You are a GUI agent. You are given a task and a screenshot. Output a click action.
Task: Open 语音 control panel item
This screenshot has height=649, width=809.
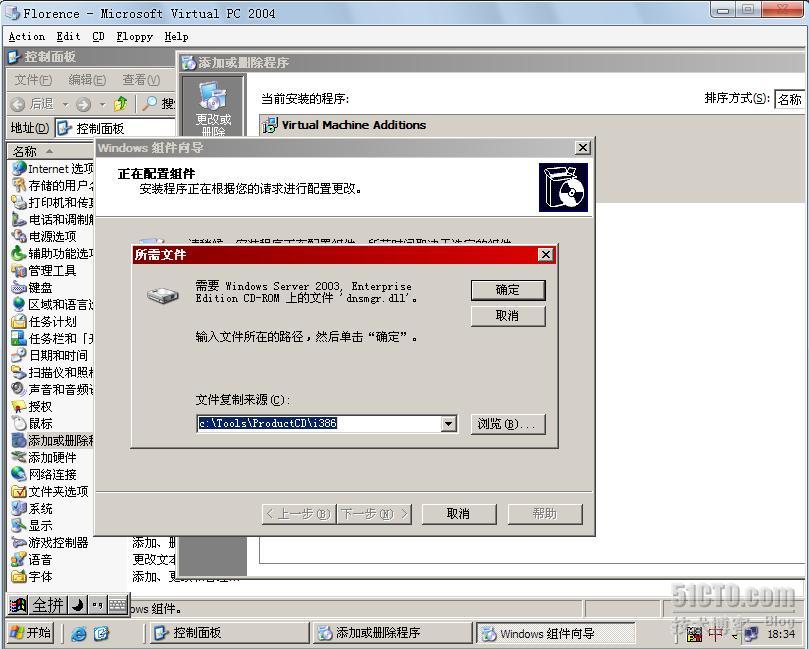[33, 560]
